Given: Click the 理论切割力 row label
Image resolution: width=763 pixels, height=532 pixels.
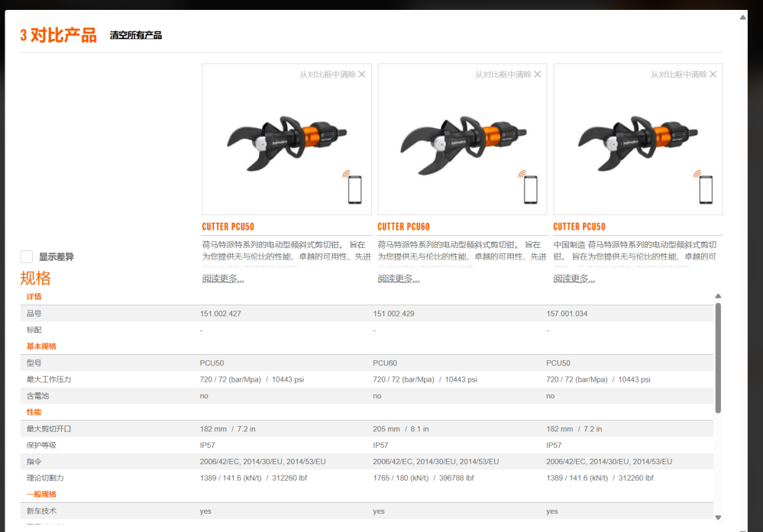Looking at the screenshot, I should coord(45,478).
